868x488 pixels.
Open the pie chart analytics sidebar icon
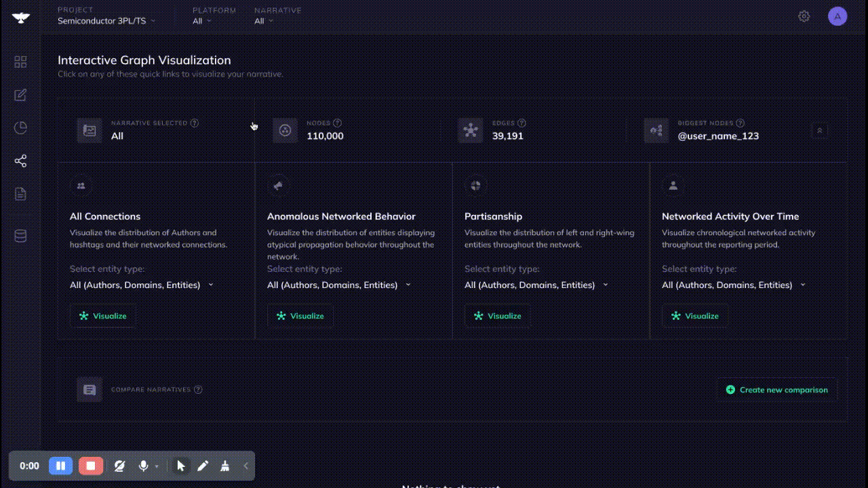[x=20, y=128]
